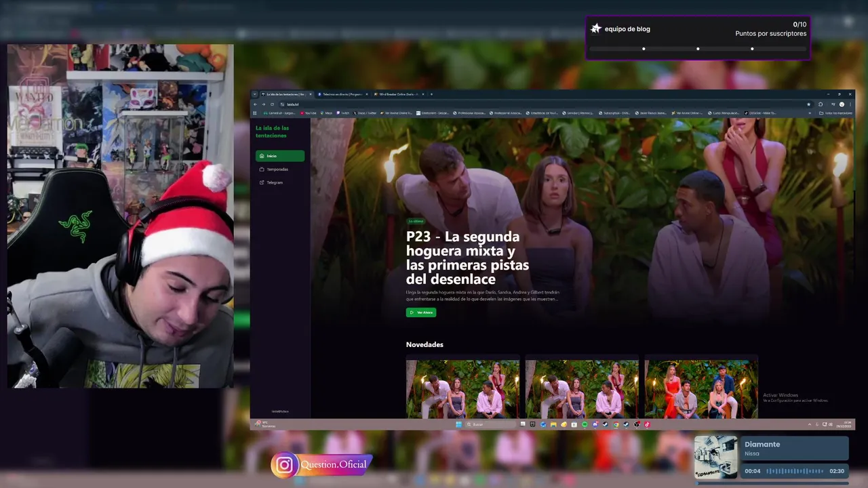Open the Windows Start menu
Screen dimensions: 868x488
tap(459, 424)
